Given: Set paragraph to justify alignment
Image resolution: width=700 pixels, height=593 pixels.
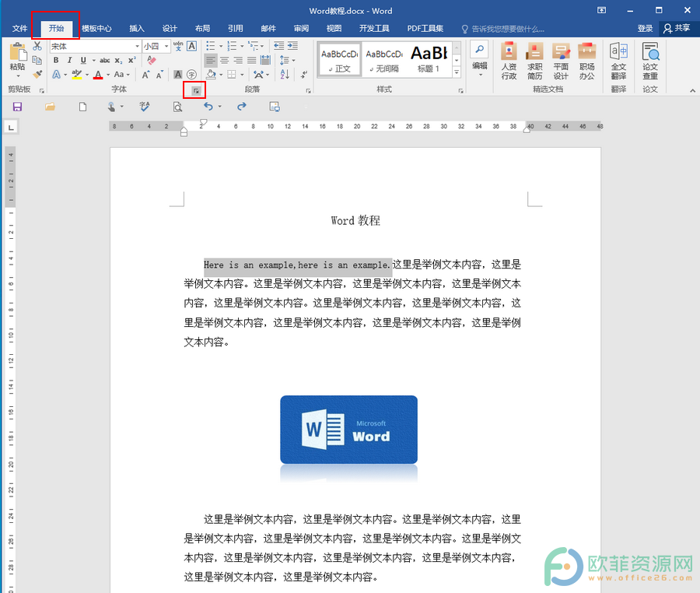Looking at the screenshot, I should pyautogui.click(x=252, y=60).
